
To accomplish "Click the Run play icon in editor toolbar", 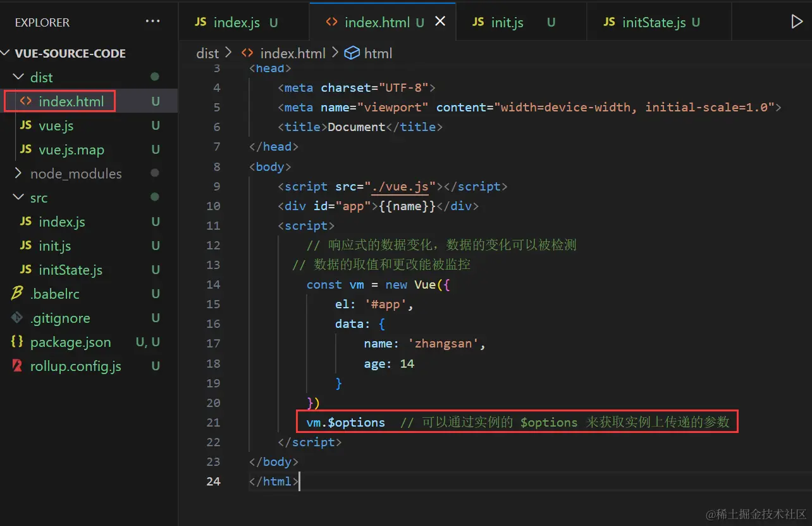I will coord(797,22).
